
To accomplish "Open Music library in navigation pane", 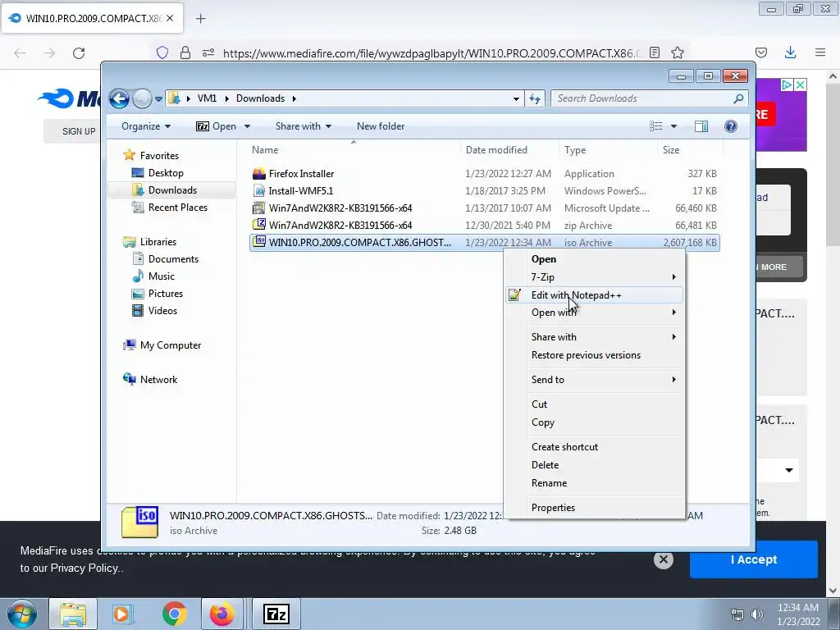I will pyautogui.click(x=162, y=276).
